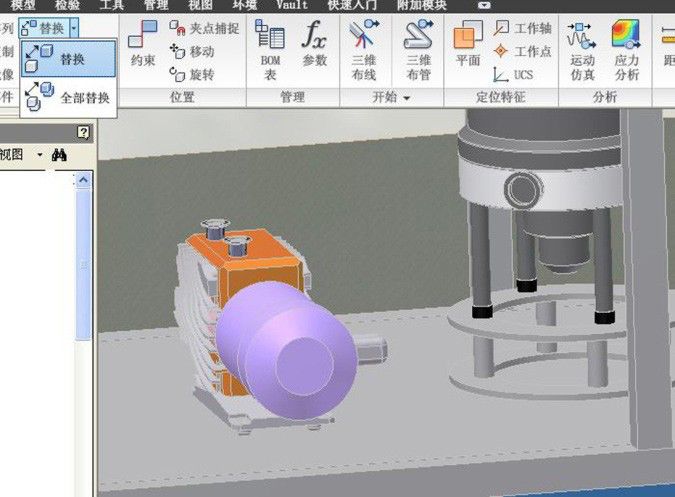Image resolution: width=675 pixels, height=497 pixels.
Task: Click the purple motor component in viewport
Action: pyautogui.click(x=288, y=349)
